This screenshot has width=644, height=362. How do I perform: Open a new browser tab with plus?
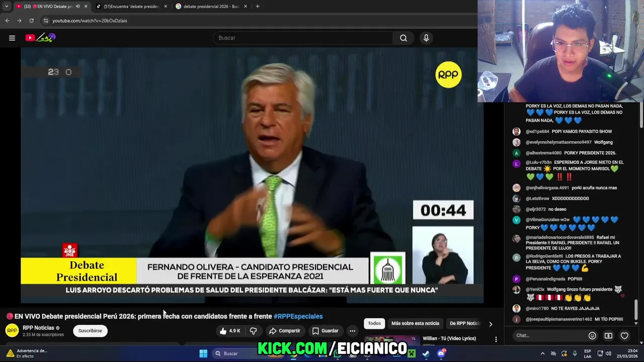258,6
